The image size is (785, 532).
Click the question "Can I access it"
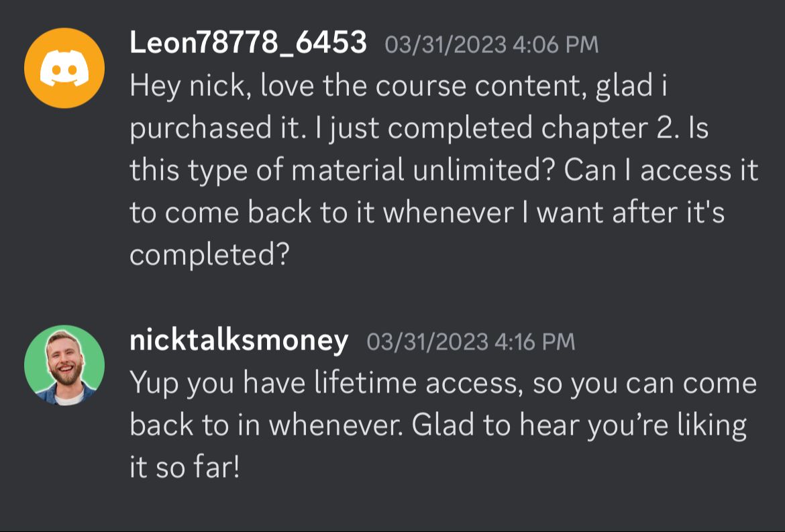[x=661, y=170]
